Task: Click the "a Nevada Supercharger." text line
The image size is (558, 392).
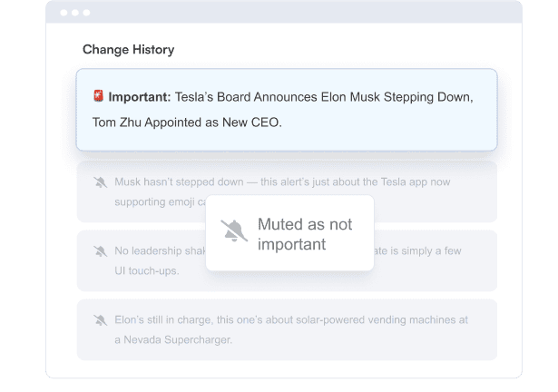Action: click(x=173, y=338)
